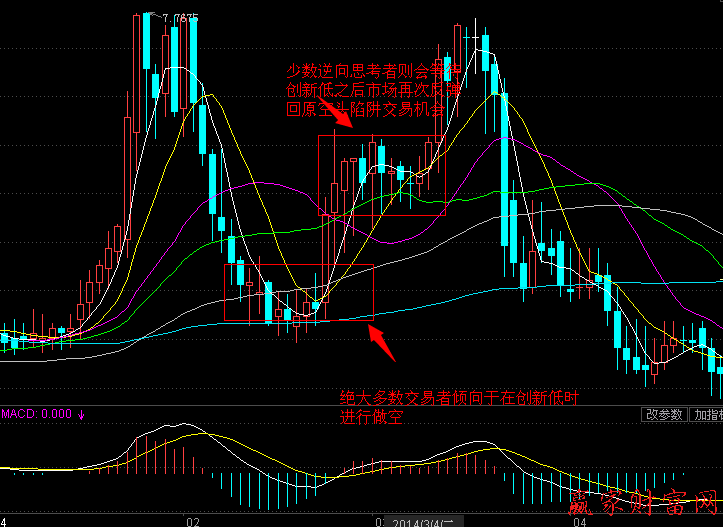The image size is (723, 527).
Task: Click the 02 month marker on time axis
Action: [x=193, y=521]
